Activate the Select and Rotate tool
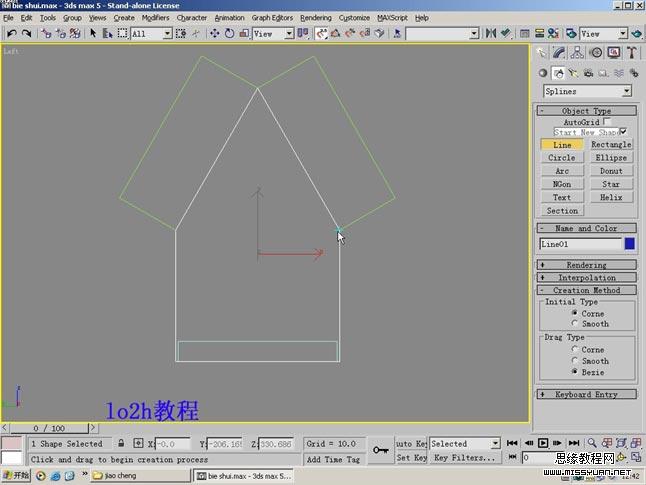Viewport: 646px width, 485px height. click(x=229, y=33)
